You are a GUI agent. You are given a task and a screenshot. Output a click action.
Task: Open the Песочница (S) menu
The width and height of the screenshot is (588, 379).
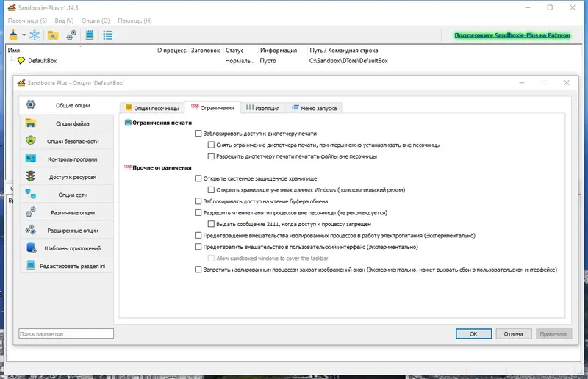27,21
